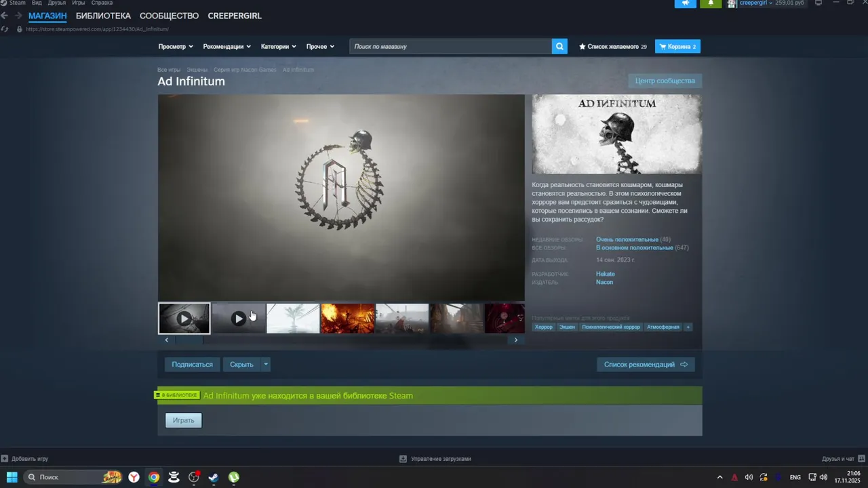Open the Друзья menu

click(57, 3)
